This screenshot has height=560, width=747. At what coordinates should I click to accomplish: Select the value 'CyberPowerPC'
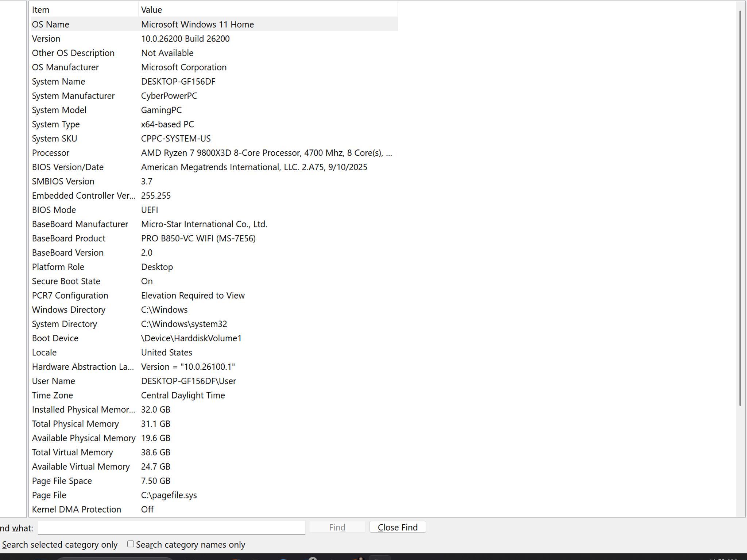pyautogui.click(x=169, y=96)
